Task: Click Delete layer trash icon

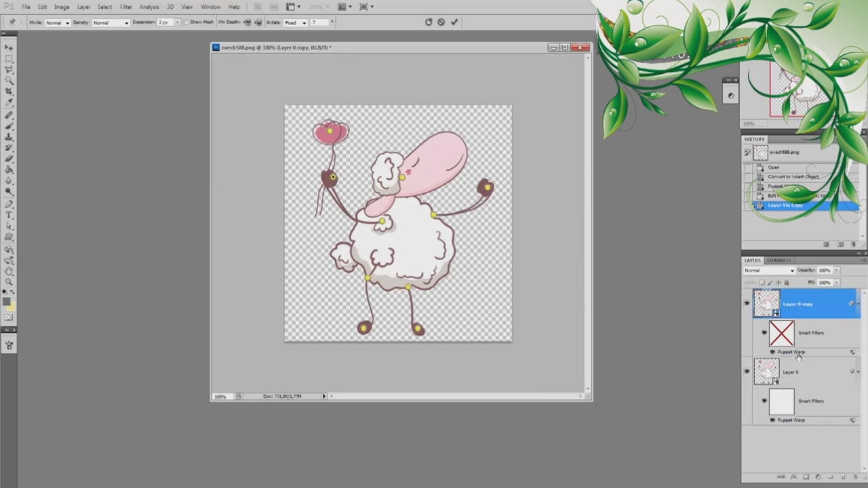Action: pos(854,477)
